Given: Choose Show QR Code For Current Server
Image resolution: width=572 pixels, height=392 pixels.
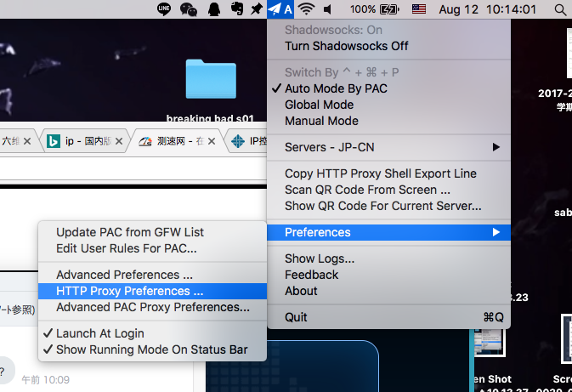Looking at the screenshot, I should (x=388, y=206).
